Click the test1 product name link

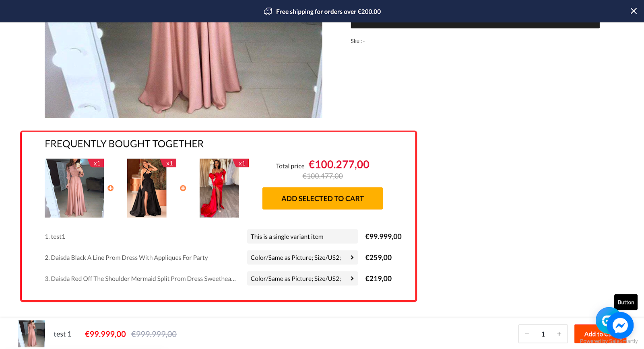(x=58, y=237)
